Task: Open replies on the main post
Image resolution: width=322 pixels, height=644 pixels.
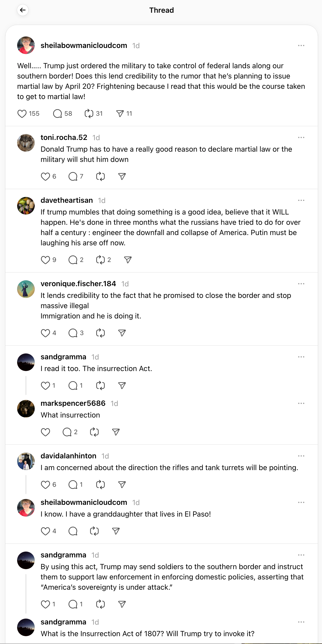Action: point(57,114)
